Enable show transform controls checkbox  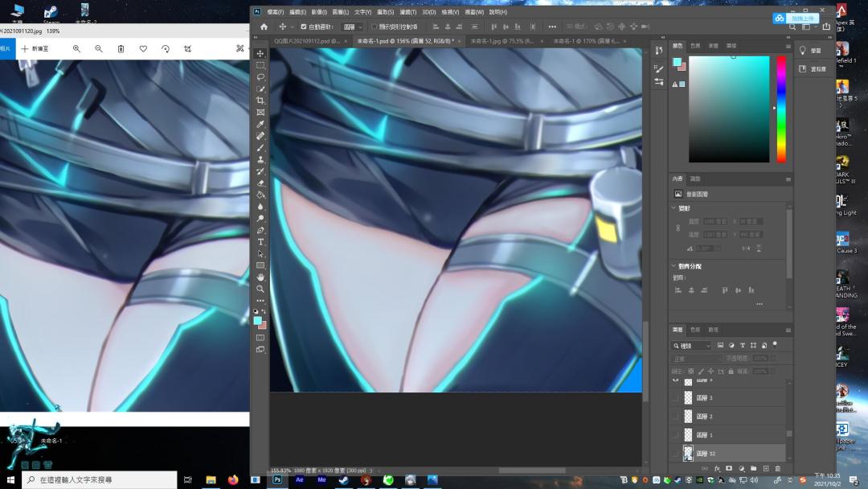tap(375, 27)
